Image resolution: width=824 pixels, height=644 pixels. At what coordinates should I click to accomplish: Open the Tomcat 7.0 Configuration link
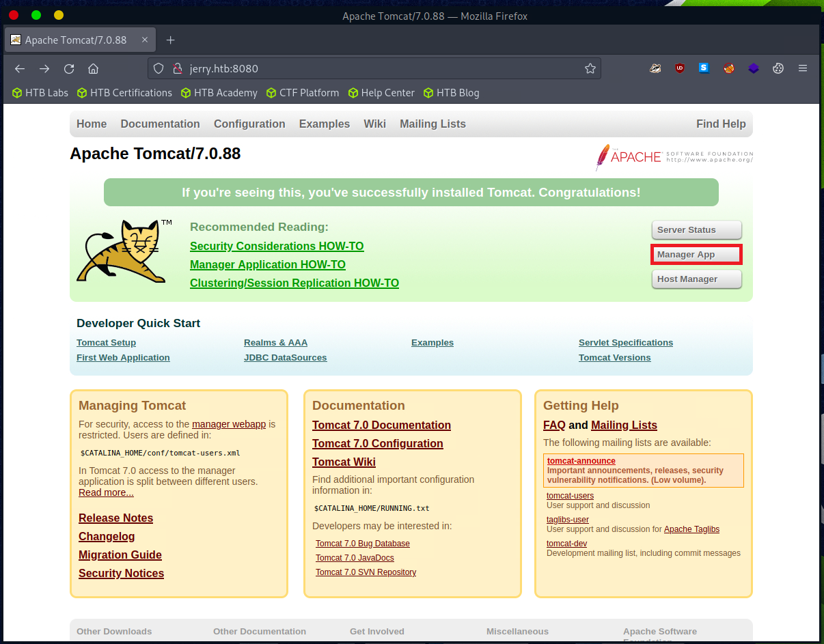[x=378, y=444]
